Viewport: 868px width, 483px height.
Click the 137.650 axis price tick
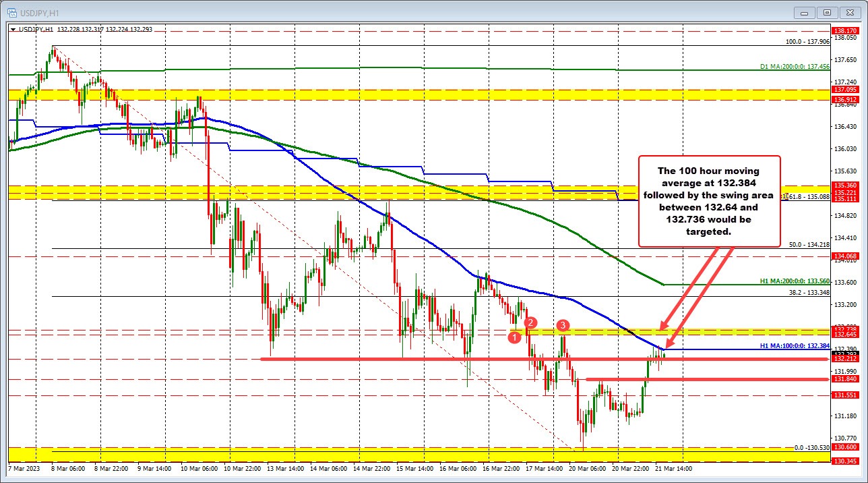point(844,60)
